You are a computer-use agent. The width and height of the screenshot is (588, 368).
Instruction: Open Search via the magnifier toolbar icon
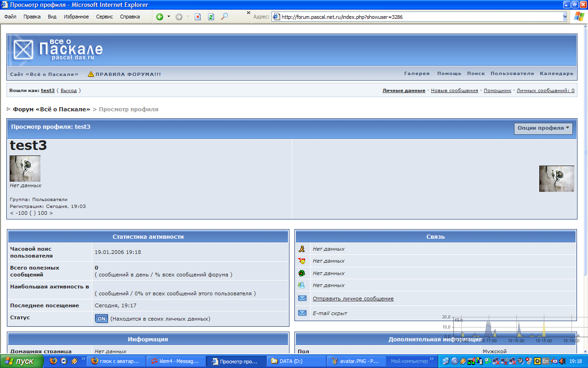tap(224, 17)
